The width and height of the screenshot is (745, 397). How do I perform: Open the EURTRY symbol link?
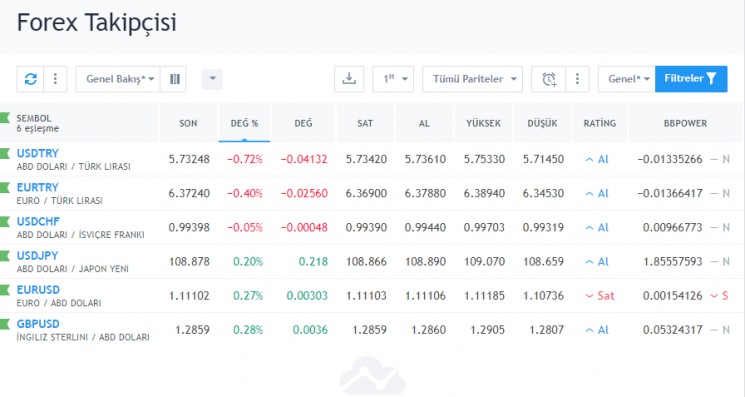coord(38,187)
